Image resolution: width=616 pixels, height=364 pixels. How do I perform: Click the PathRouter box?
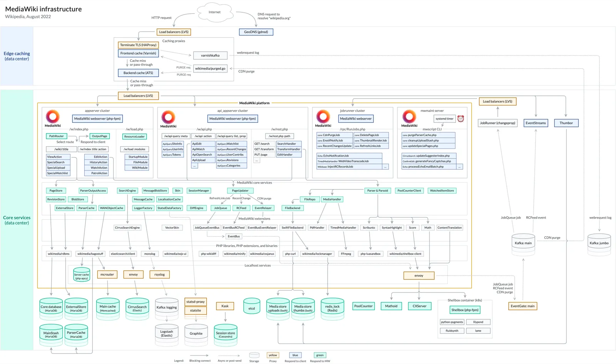57,136
